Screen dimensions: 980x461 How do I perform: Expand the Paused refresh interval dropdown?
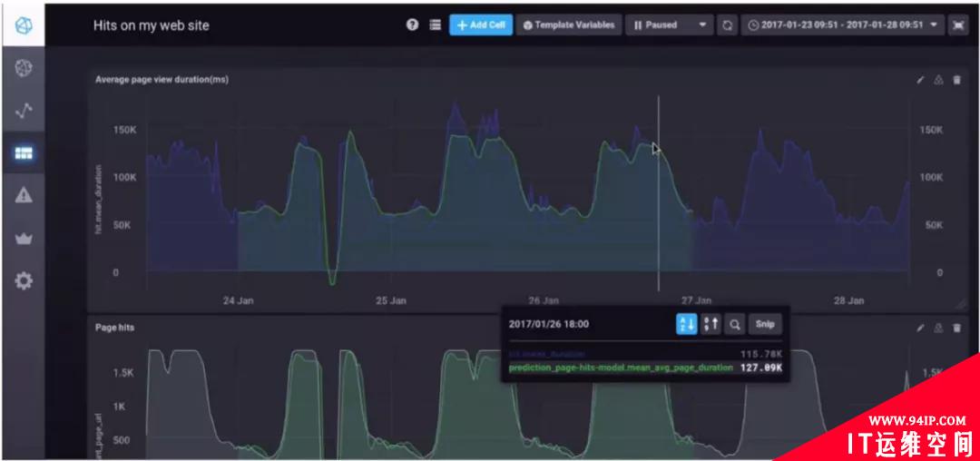click(x=670, y=25)
